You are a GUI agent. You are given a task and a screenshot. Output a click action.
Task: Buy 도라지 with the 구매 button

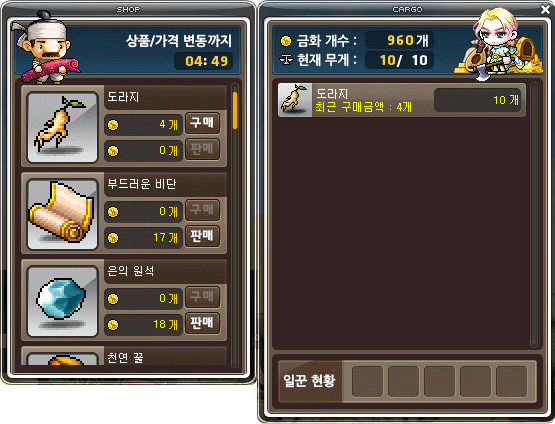(202, 123)
